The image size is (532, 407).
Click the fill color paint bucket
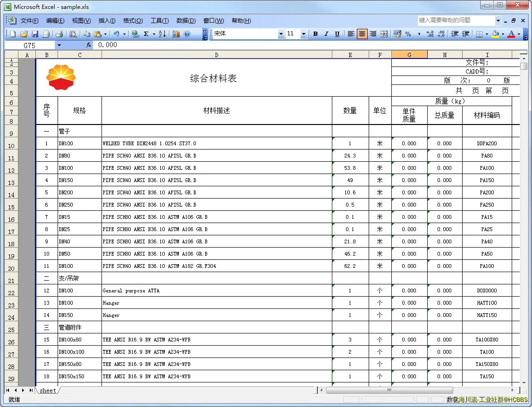pyautogui.click(x=495, y=34)
